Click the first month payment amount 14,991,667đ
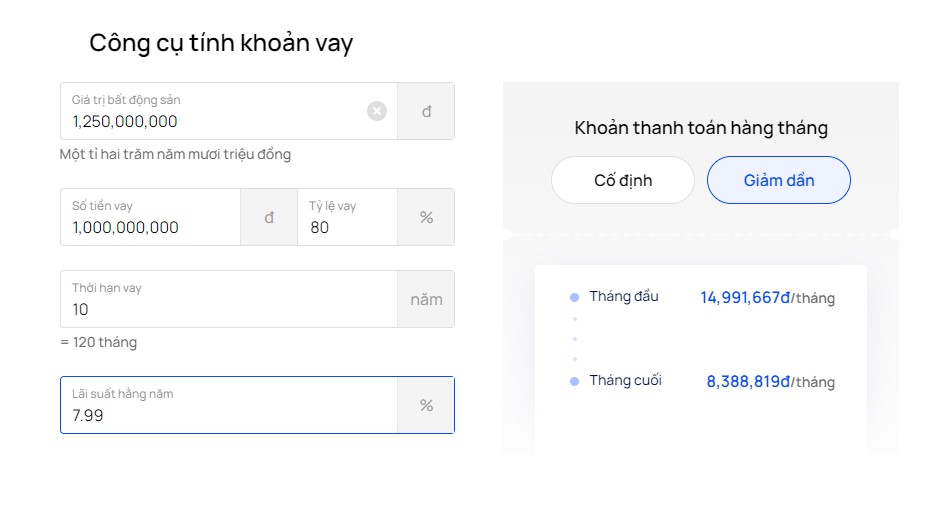The image size is (942, 518). click(x=745, y=297)
